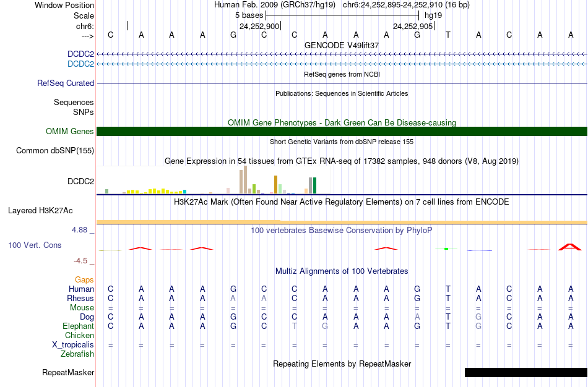Open the Basewise Conservation by PhyloP title
Viewport: 588px width, 387px height.
click(x=342, y=231)
